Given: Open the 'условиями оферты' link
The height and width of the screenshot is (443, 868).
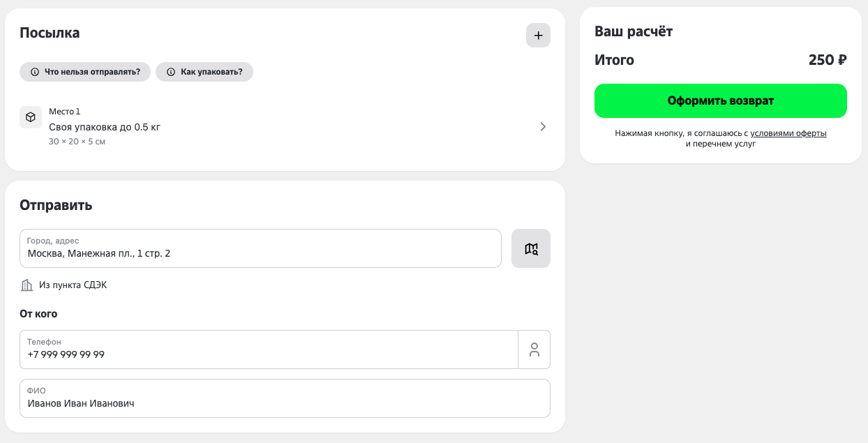Looking at the screenshot, I should (x=788, y=133).
